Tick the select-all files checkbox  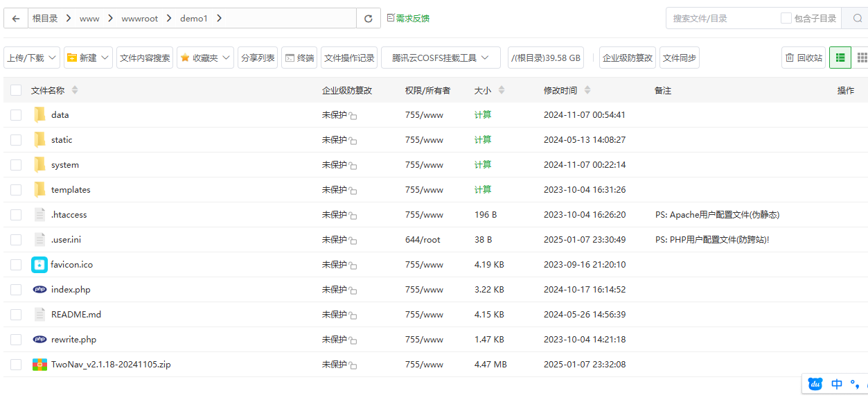pos(16,91)
